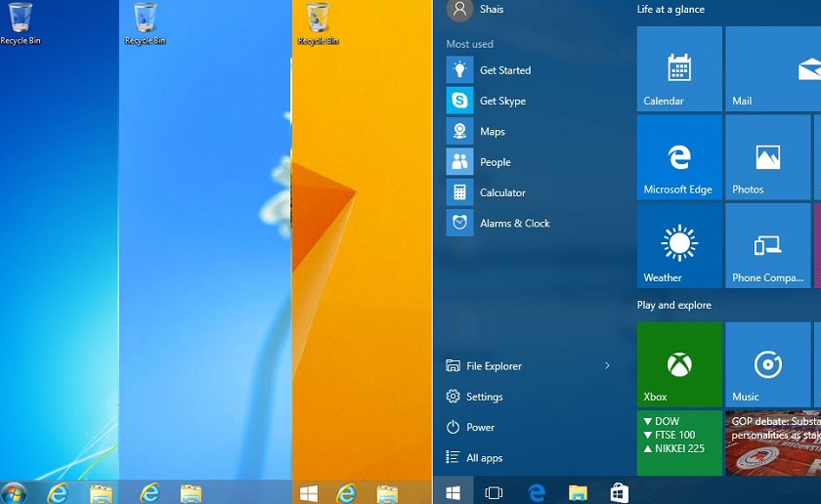Open the Calendar tile

(679, 69)
